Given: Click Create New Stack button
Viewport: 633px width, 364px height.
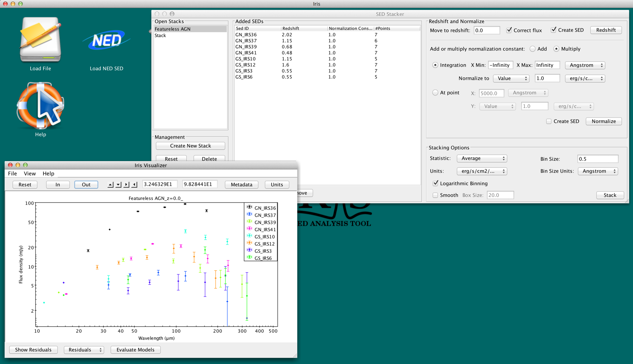Looking at the screenshot, I should tap(191, 146).
